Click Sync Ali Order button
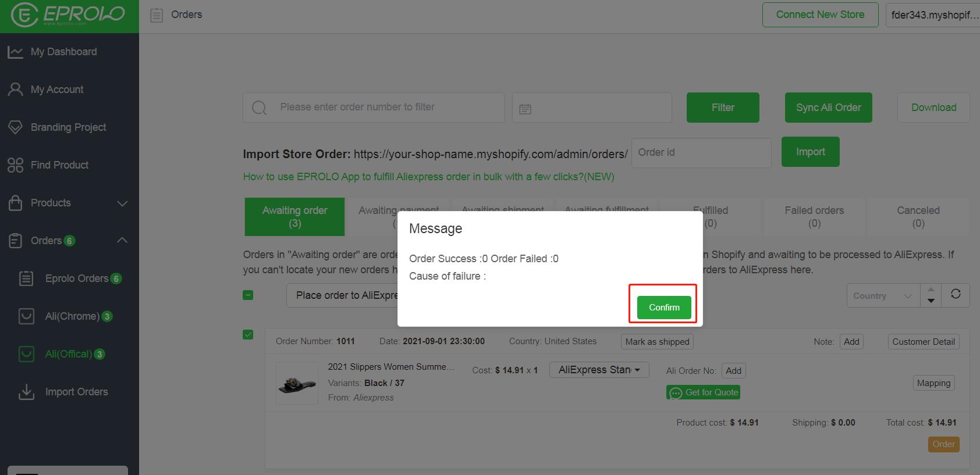 [x=829, y=108]
